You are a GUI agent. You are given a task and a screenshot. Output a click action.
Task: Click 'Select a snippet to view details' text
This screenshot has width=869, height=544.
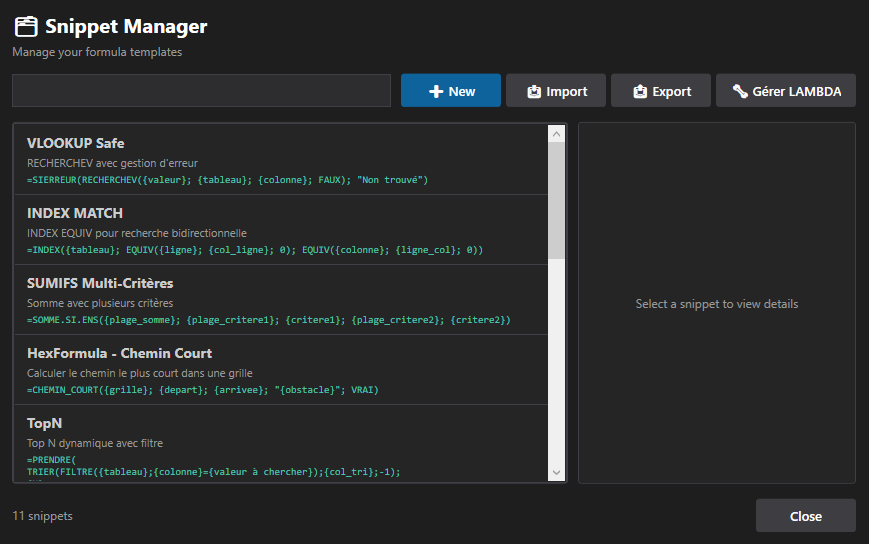[717, 304]
